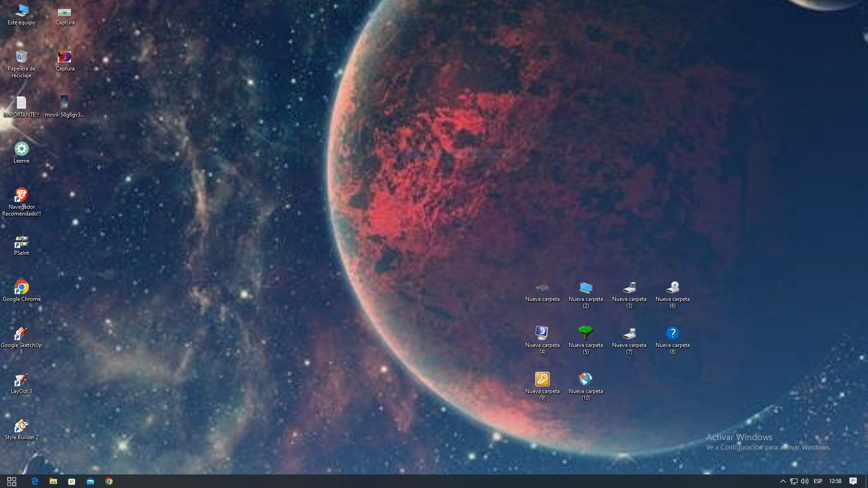Select Nueva carpeta (9) key icon
The height and width of the screenshot is (488, 868).
[x=542, y=380]
